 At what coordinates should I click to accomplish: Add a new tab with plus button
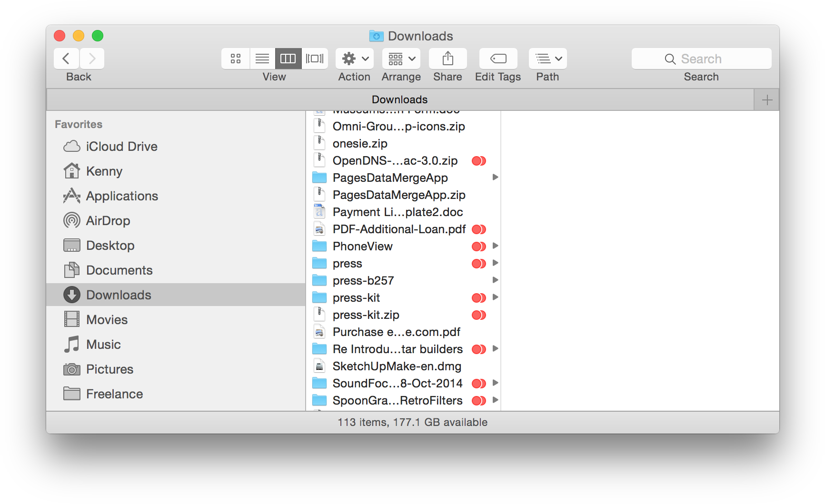766,100
